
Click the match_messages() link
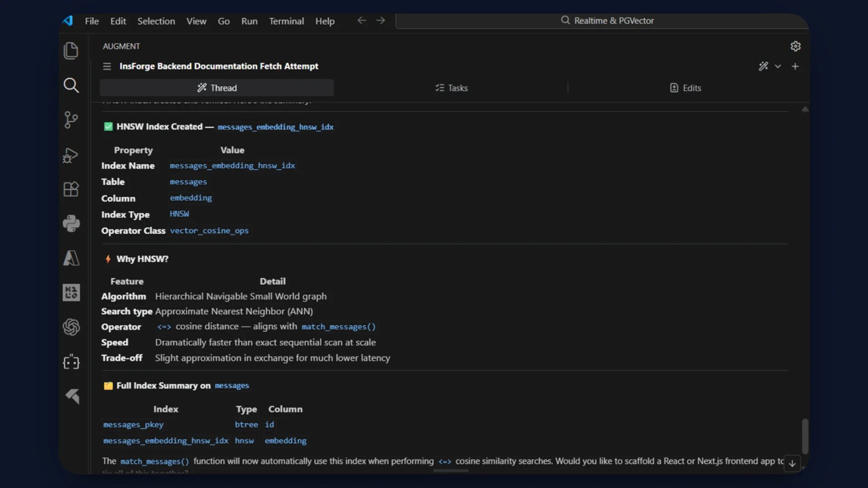[x=339, y=326]
